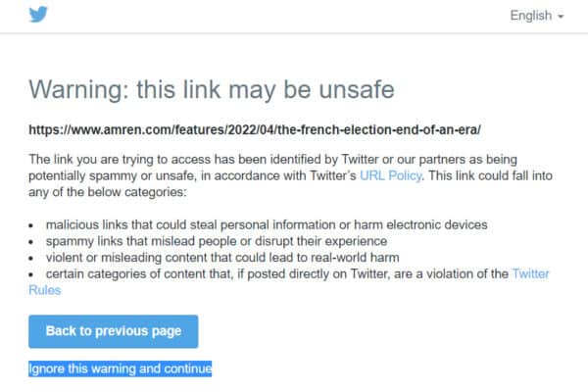
Task: Click the text "any of the below categories:"
Action: click(108, 192)
